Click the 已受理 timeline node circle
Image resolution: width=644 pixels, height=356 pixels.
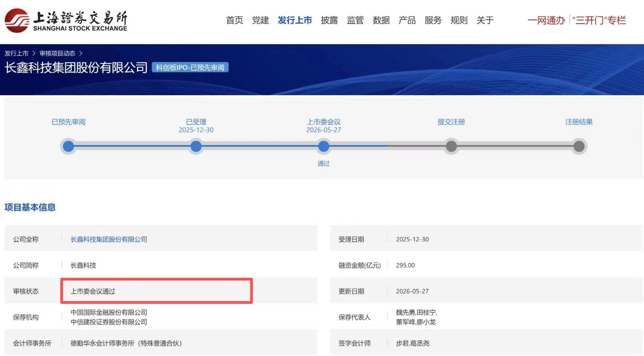196,146
